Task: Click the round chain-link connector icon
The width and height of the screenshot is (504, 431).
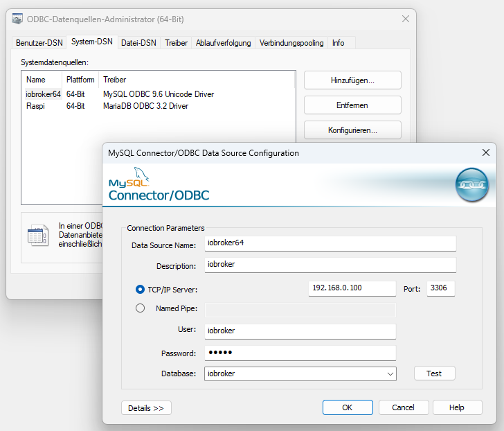Action: point(472,184)
